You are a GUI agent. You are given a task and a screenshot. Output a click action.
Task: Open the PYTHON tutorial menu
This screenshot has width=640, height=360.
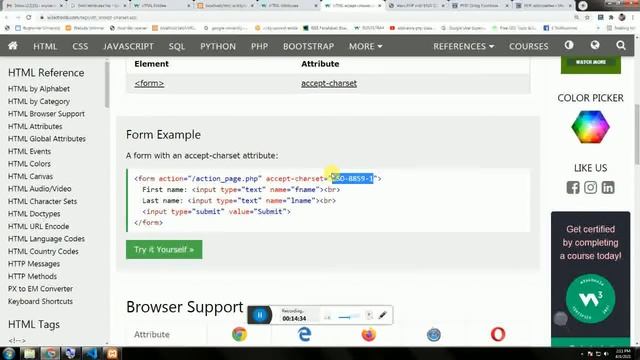pyautogui.click(x=218, y=46)
